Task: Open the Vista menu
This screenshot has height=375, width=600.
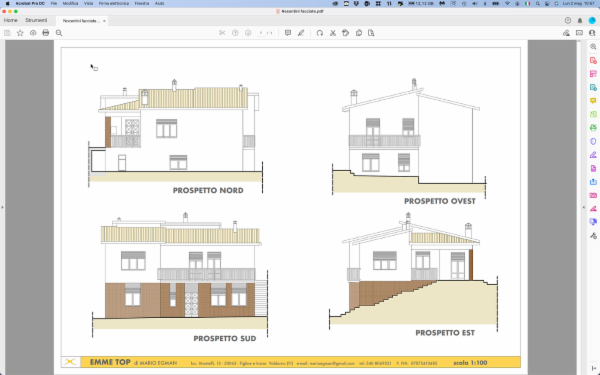Action: [x=88, y=3]
